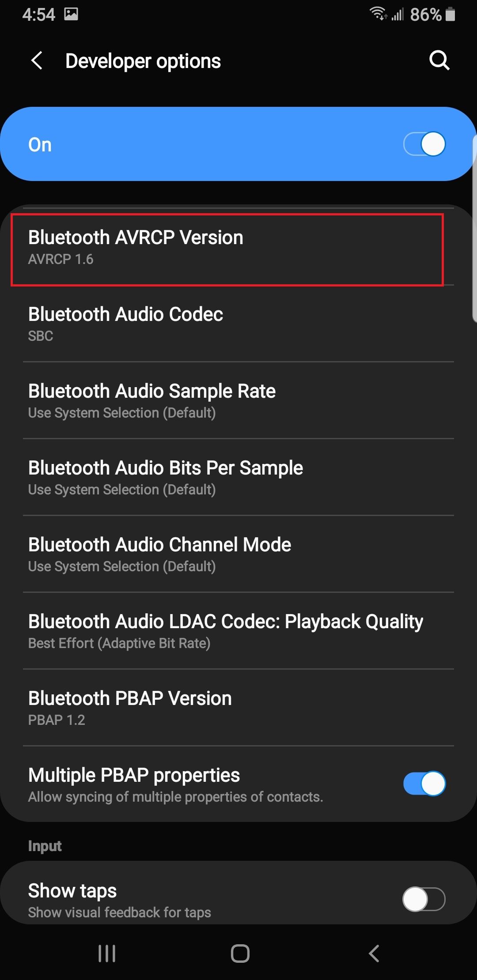This screenshot has width=477, height=980.
Task: Tap the Developer options page title
Action: 143,61
